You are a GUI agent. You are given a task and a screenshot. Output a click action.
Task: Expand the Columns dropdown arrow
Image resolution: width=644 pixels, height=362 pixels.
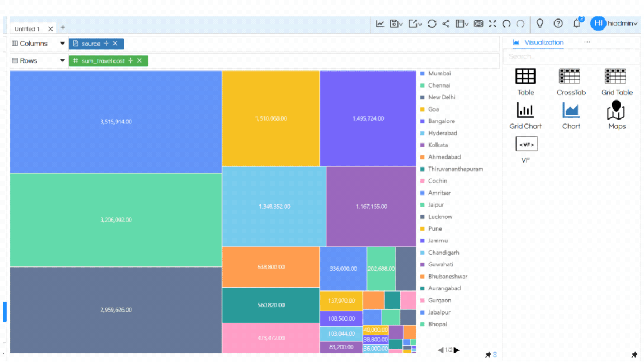pos(63,44)
